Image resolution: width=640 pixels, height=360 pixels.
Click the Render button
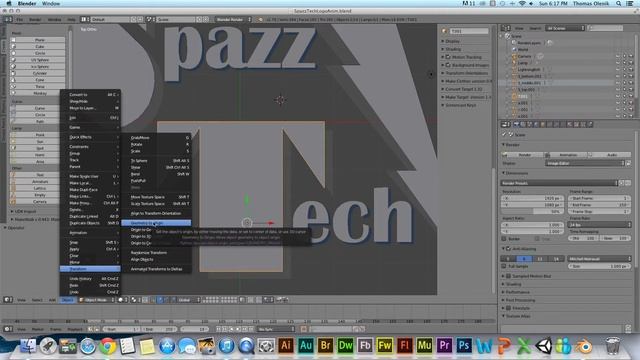point(522,155)
